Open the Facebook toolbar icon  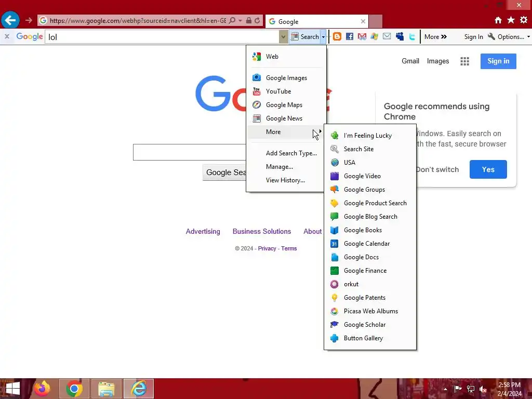pos(350,37)
